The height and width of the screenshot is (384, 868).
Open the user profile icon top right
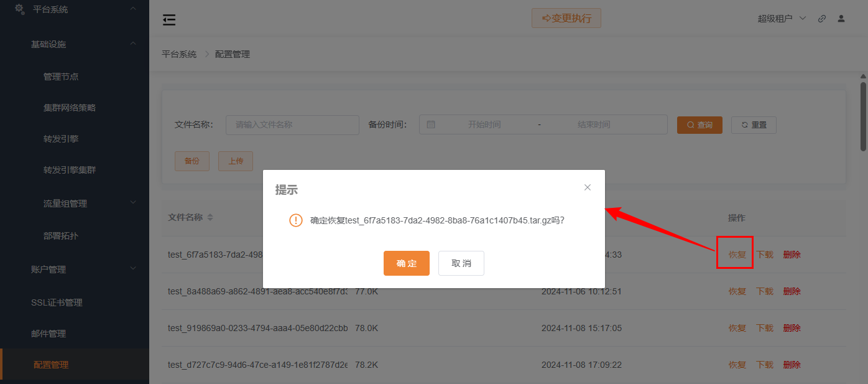[x=841, y=19]
